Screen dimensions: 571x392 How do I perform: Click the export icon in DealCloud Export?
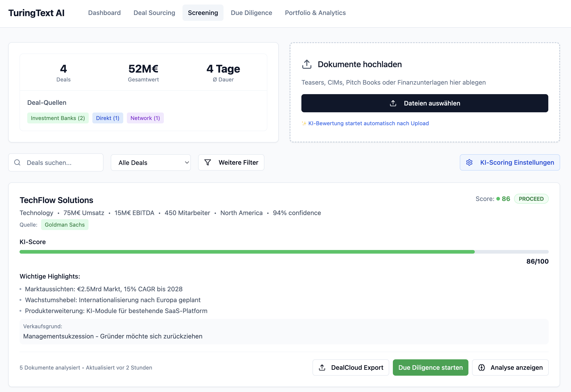tap(322, 367)
